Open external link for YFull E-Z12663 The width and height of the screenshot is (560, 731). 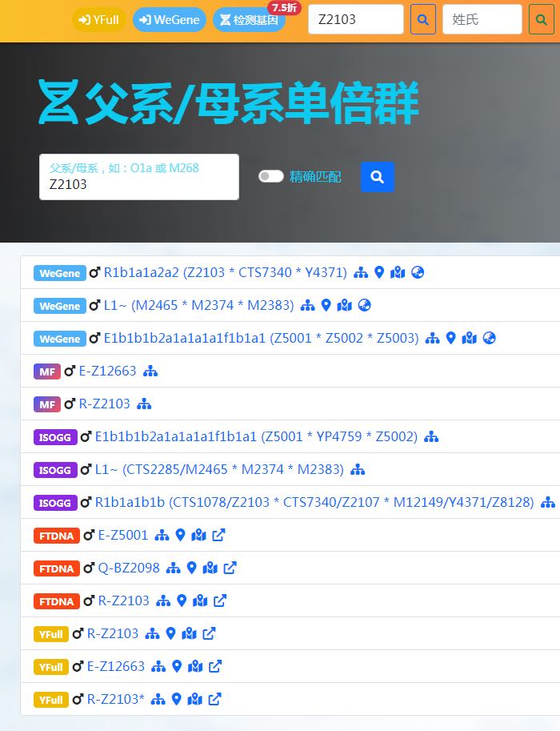[x=214, y=667]
